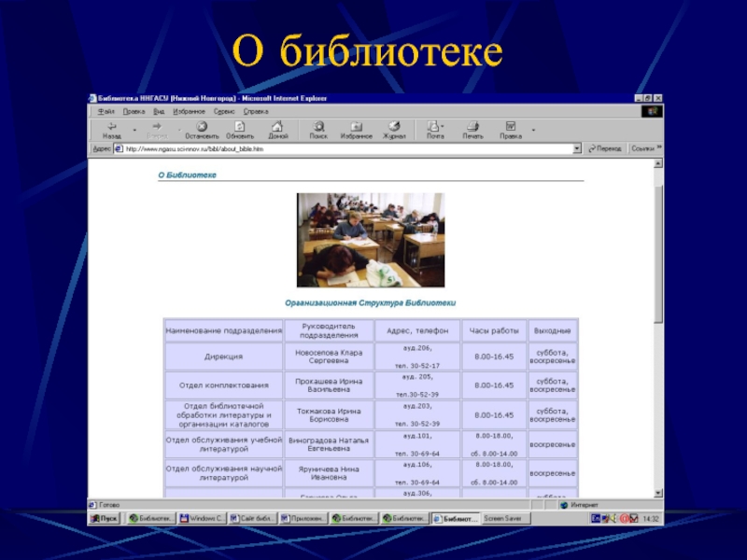This screenshot has width=747, height=560.
Task: Open the Пуск Start button
Action: click(105, 519)
